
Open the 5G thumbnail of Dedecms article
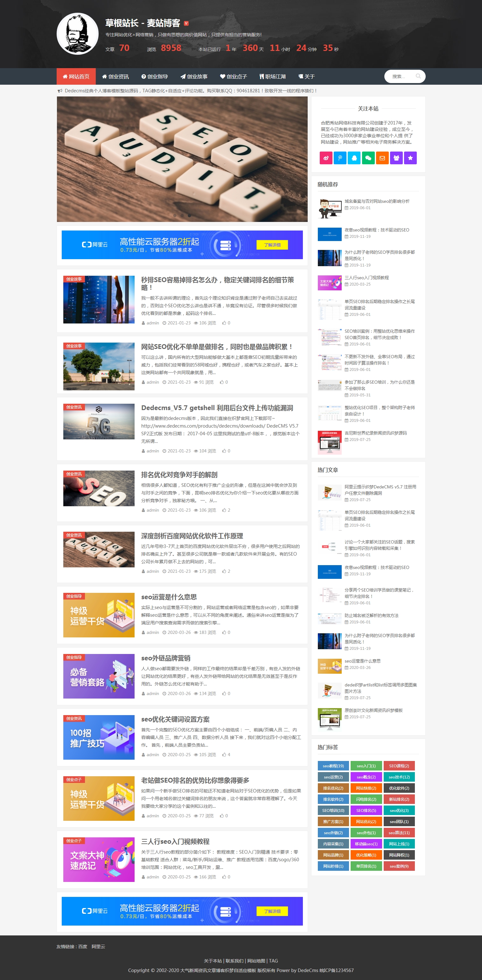(99, 422)
